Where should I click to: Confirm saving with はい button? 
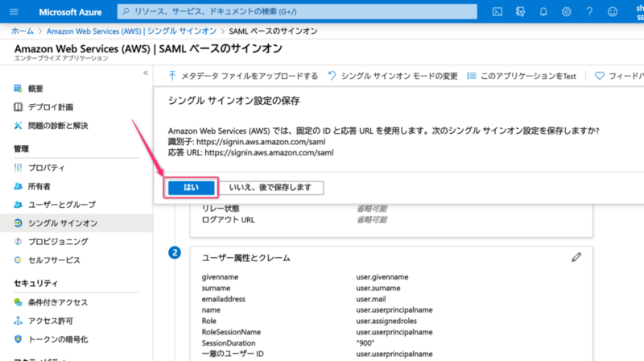(191, 188)
